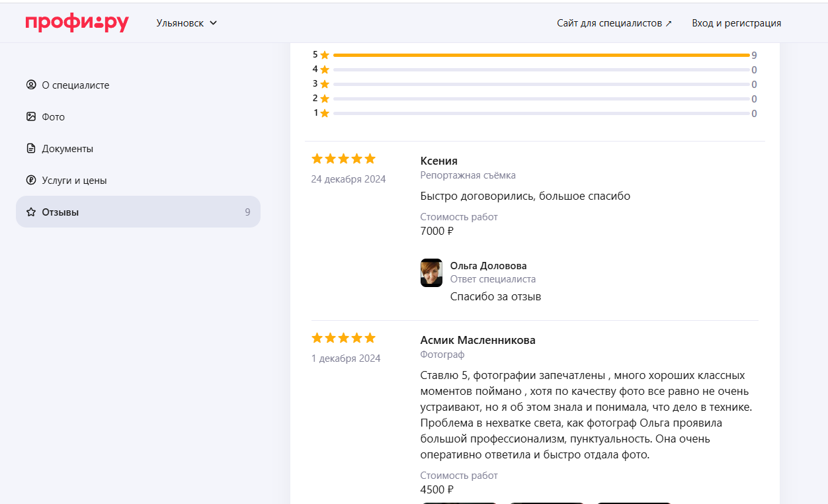The width and height of the screenshot is (828, 504).
Task: Go to Услуги и цены section
Action: tap(74, 181)
